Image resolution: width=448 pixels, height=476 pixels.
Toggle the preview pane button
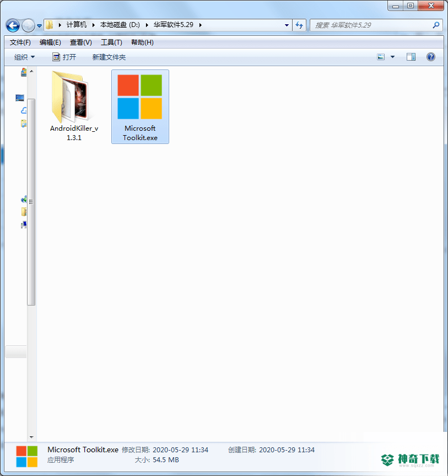point(411,57)
